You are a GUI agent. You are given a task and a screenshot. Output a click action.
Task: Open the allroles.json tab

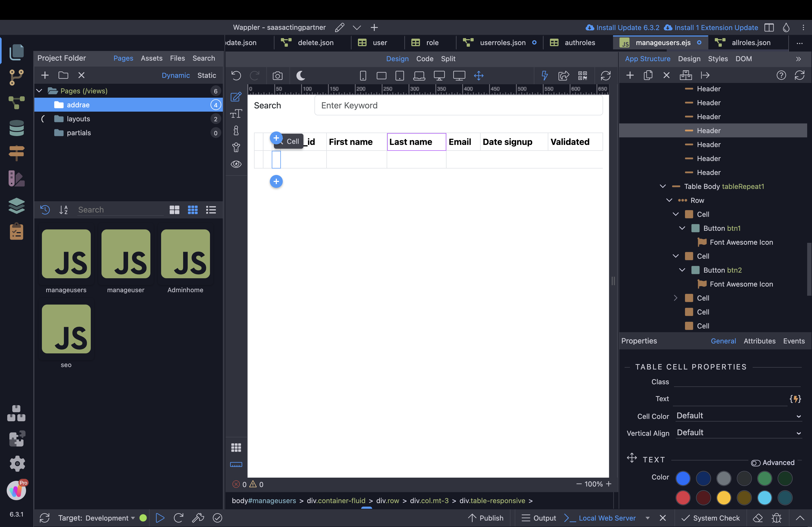pos(751,43)
